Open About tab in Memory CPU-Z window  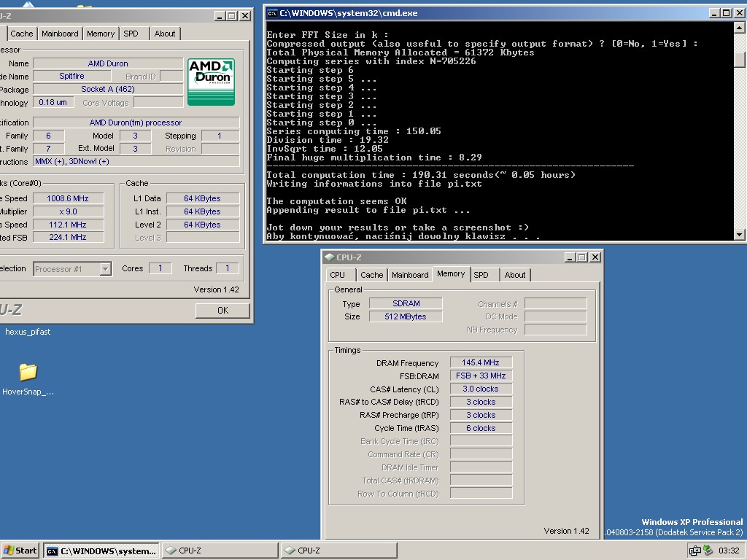point(515,275)
